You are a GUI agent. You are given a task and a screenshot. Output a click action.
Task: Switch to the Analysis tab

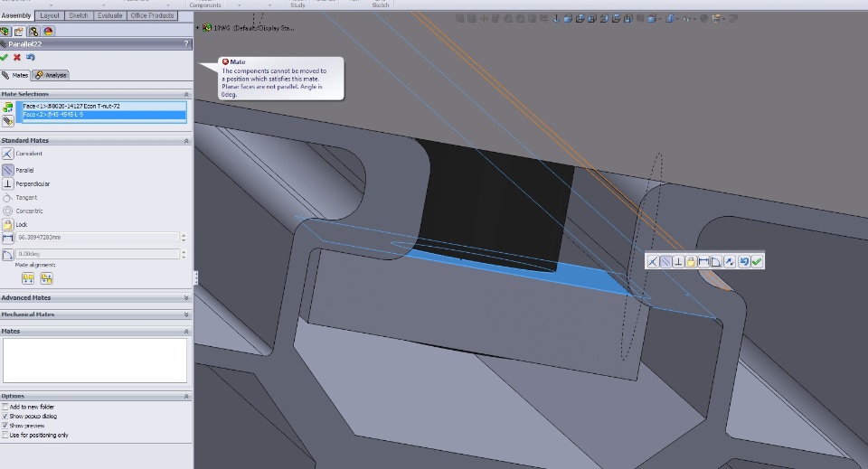(x=51, y=75)
